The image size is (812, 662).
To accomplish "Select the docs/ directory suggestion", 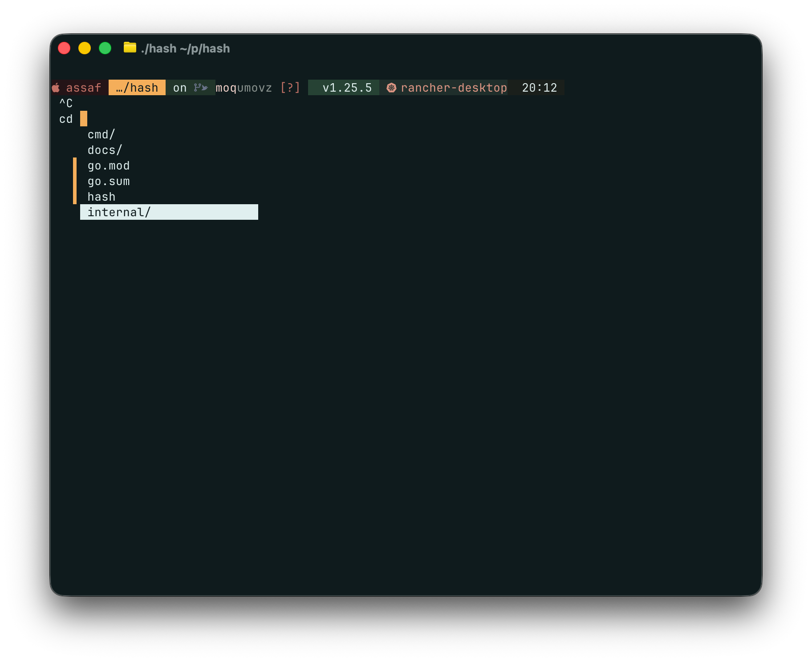I will [105, 150].
